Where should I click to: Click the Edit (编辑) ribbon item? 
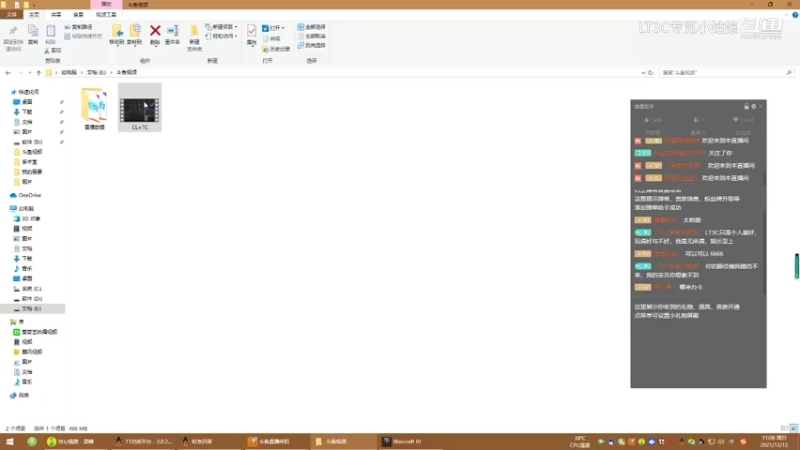271,38
